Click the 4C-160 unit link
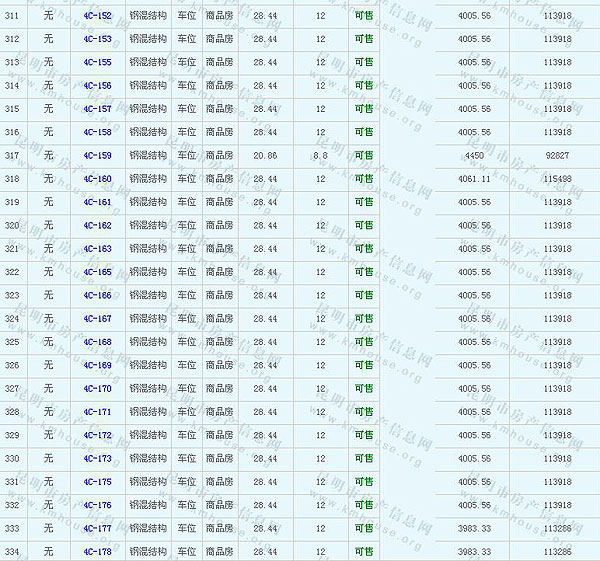This screenshot has height=561, width=600. (97, 179)
